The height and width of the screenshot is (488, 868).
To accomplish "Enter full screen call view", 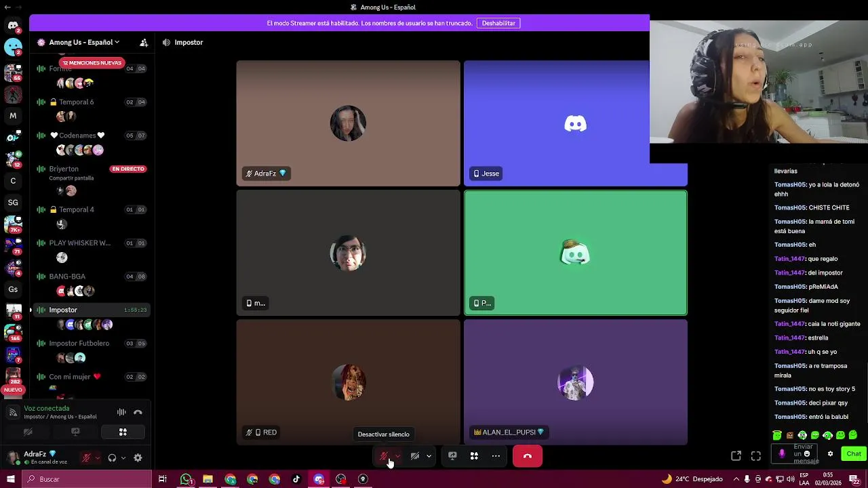I will click(756, 456).
